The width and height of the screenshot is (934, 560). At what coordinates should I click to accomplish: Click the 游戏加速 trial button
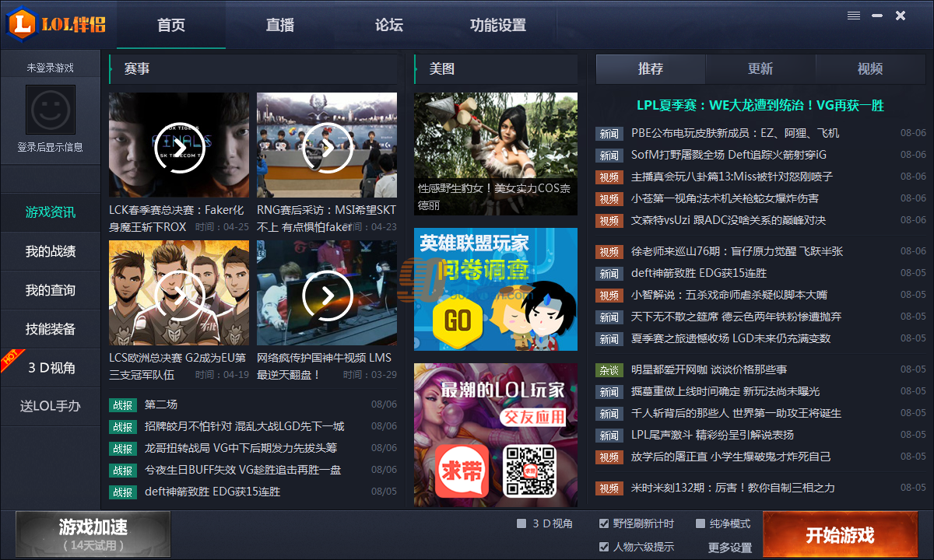[x=93, y=535]
